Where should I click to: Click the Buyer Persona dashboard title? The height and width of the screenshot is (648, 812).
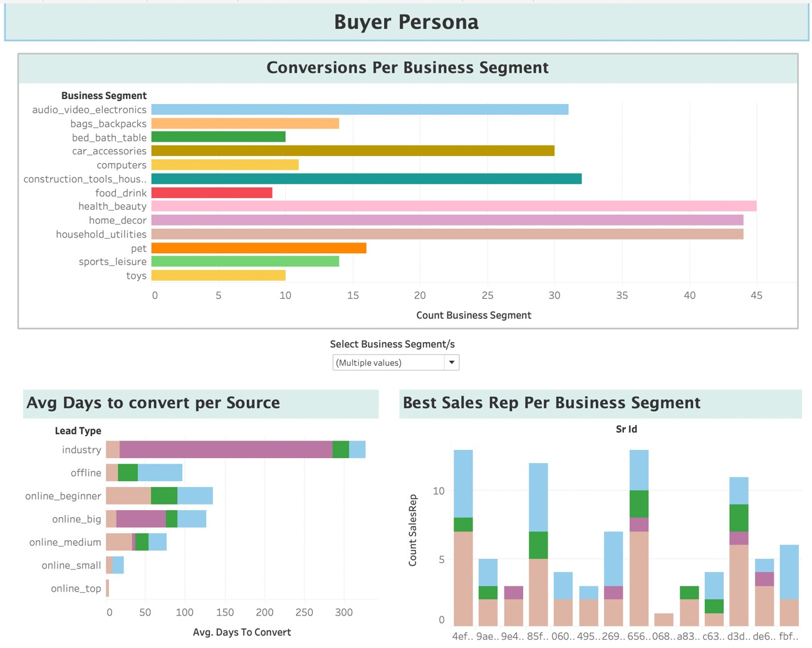406,22
